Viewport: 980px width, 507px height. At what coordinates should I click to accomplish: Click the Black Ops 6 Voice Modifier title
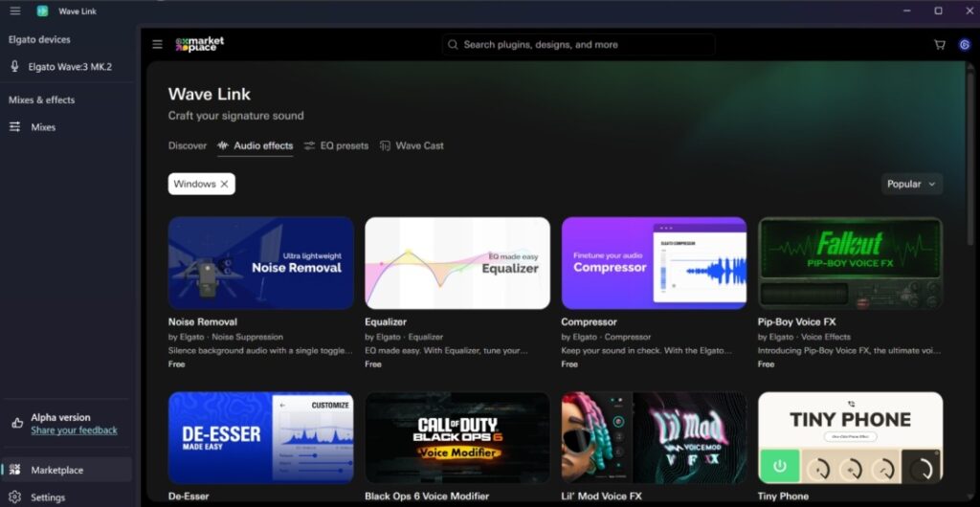click(427, 496)
